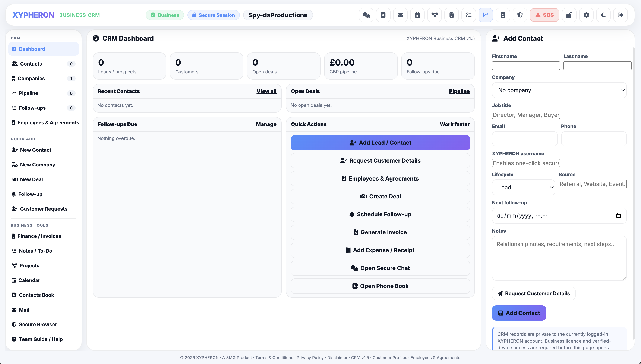
Task: Click the Notes text area
Action: (x=559, y=258)
